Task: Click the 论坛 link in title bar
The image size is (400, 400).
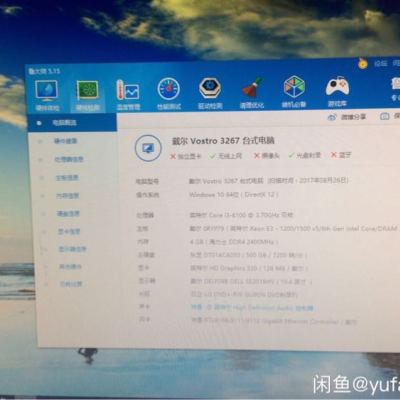Action: (x=380, y=63)
